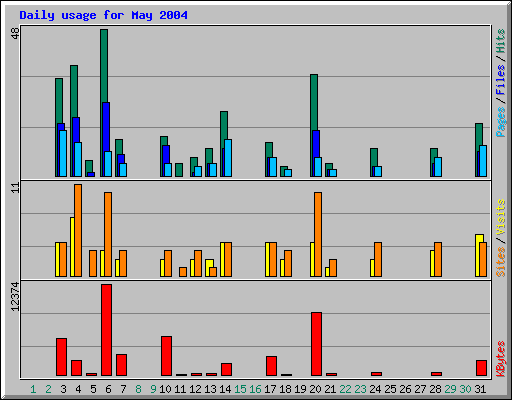Click day 2 on the x-axis

click(x=48, y=389)
